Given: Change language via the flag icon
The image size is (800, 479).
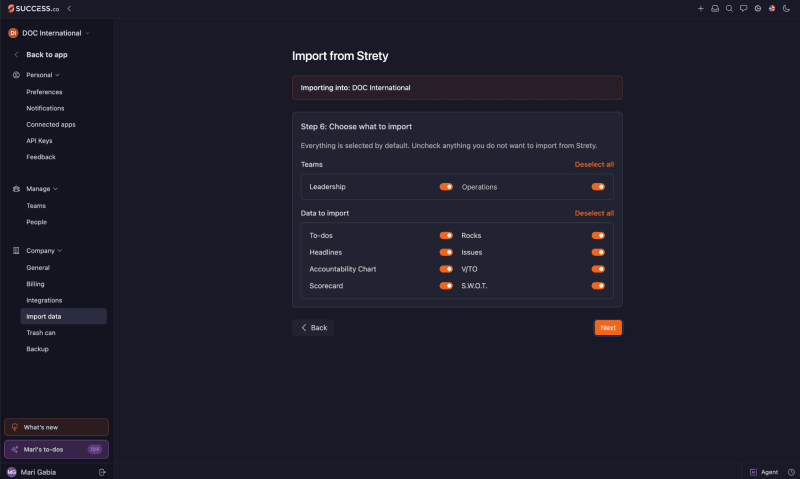Looking at the screenshot, I should (x=772, y=8).
